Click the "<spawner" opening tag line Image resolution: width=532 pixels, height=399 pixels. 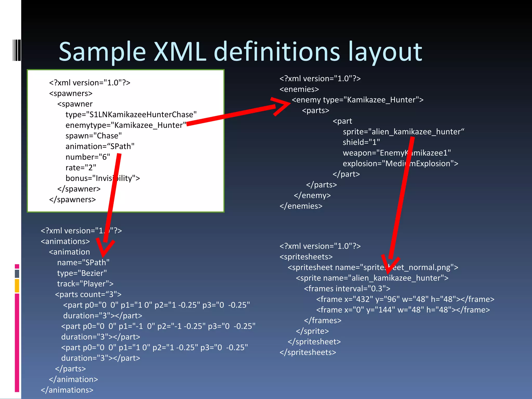(75, 104)
